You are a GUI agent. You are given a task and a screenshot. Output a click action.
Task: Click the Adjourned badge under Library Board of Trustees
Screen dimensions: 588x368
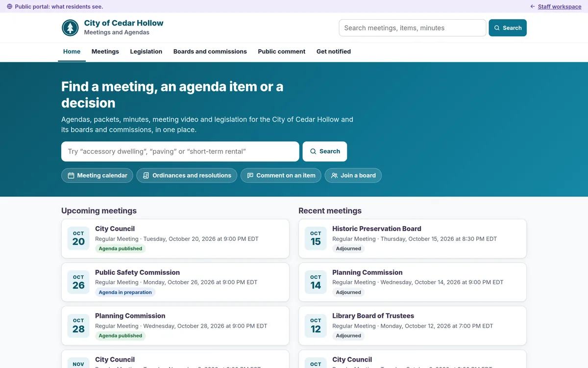pyautogui.click(x=348, y=336)
